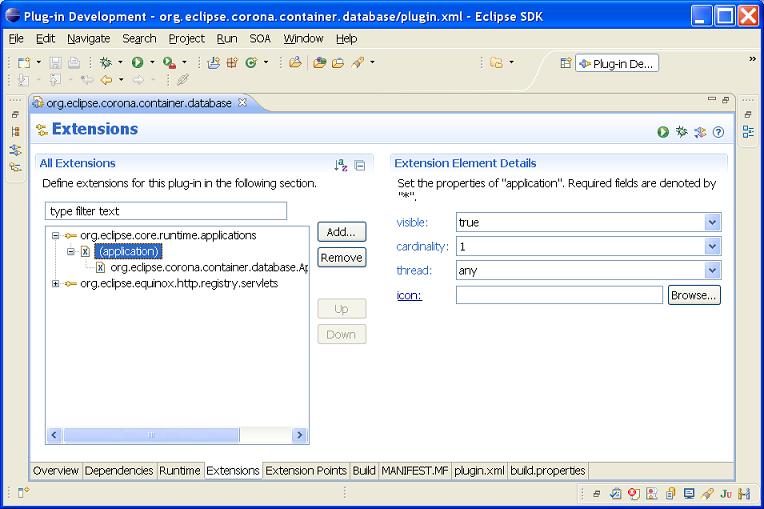Viewport: 764px width, 509px height.
Task: Close the org.eclipse.corona.container.database editor tab
Action: (242, 103)
